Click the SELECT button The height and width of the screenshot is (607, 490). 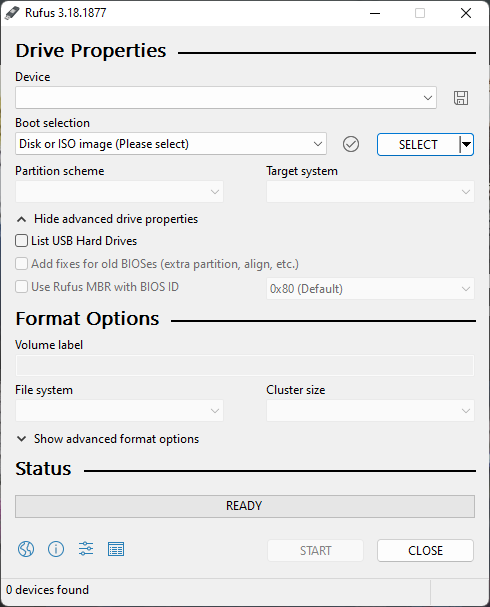[418, 144]
